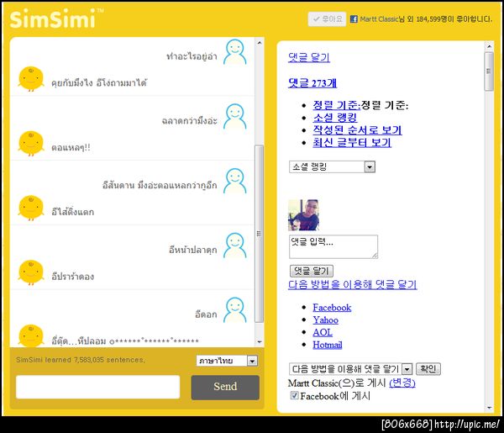Open the 댓글 273개 link
Image resolution: width=504 pixels, height=433 pixels.
tap(312, 83)
